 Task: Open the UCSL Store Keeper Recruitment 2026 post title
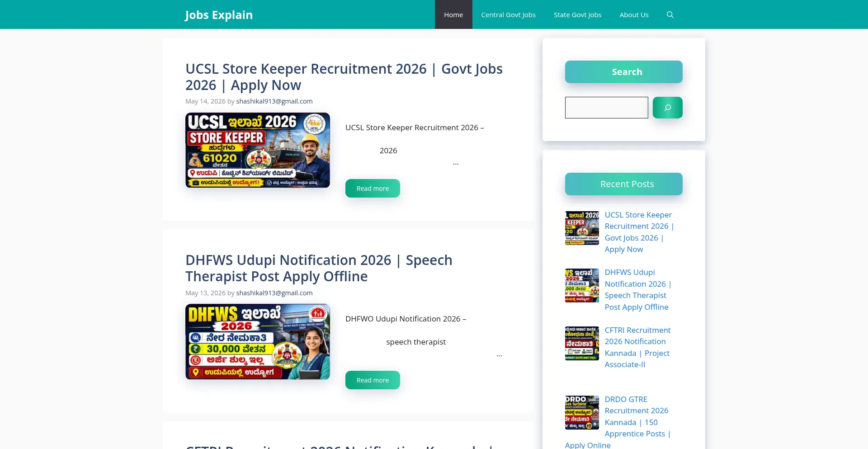coord(344,77)
